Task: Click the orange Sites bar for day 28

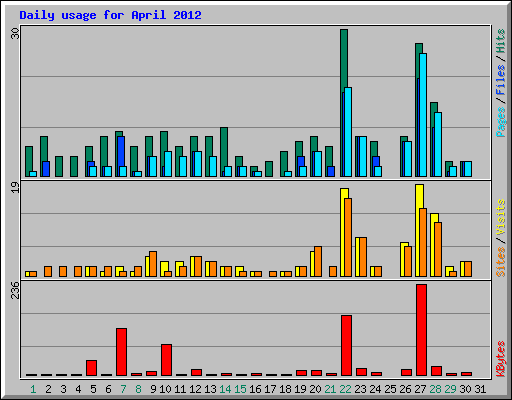Action: tap(438, 249)
